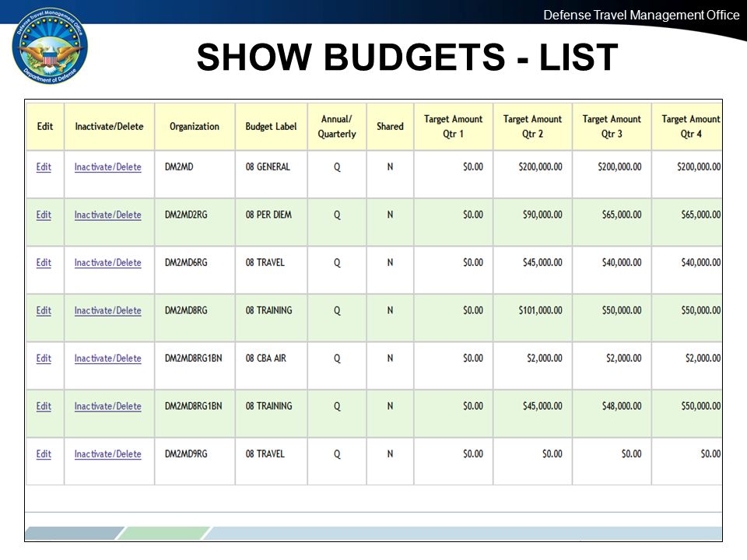Select the Target Amount Qtr 3 header
747x560 pixels.
coord(612,127)
